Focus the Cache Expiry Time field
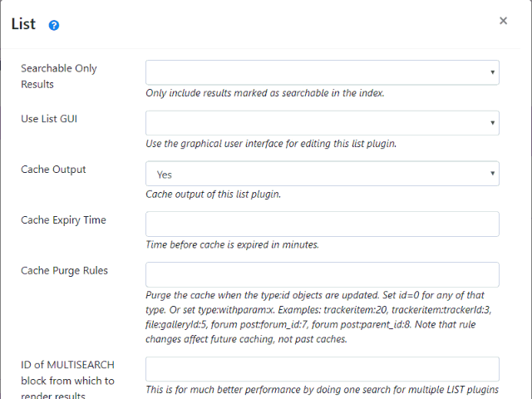532x399 pixels. coord(322,224)
